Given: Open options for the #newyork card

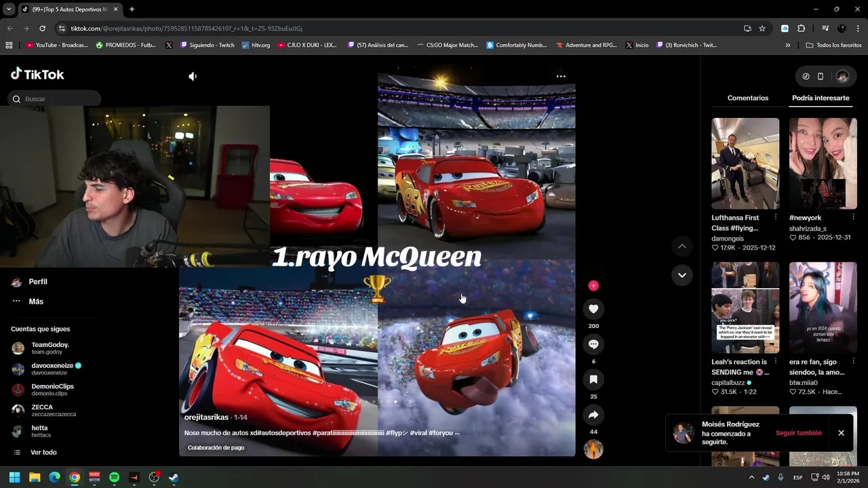Looking at the screenshot, I should point(853,218).
